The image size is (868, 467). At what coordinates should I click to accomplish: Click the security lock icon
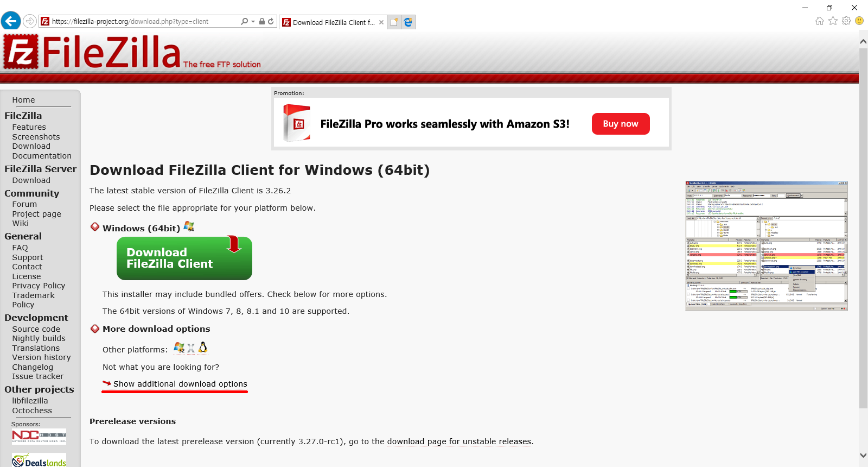pos(262,22)
